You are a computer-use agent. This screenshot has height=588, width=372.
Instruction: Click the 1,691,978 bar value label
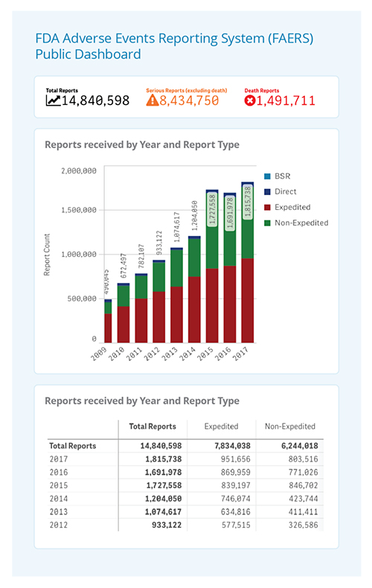point(230,213)
